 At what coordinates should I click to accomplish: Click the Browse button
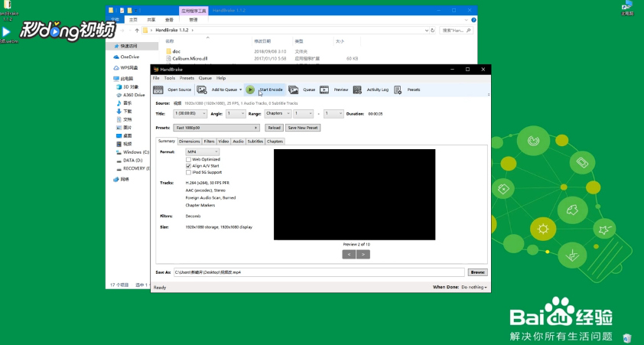(x=478, y=272)
